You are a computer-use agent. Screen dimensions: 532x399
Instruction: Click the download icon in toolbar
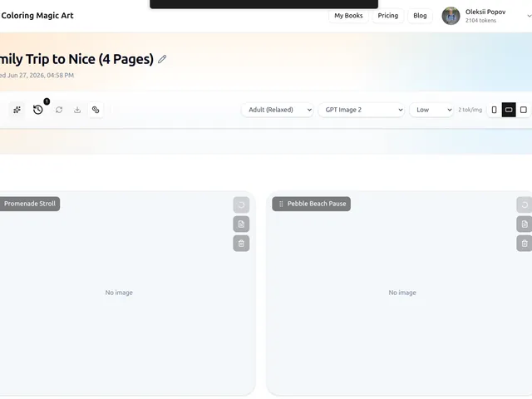(77, 110)
